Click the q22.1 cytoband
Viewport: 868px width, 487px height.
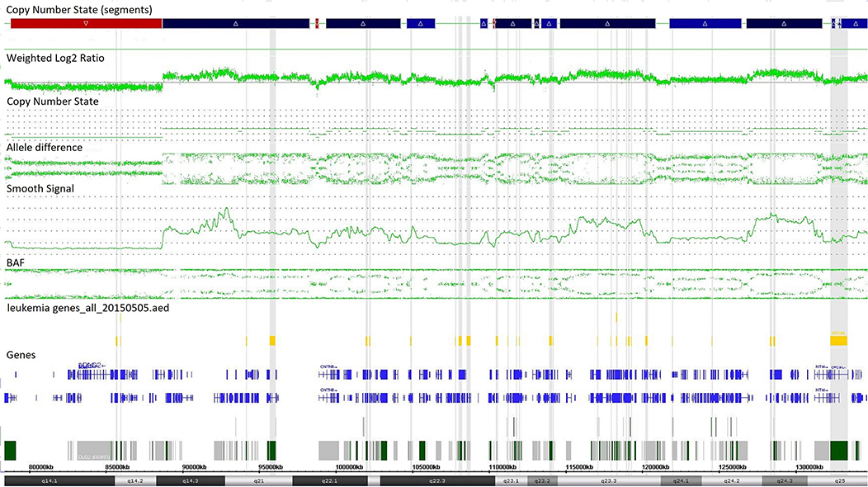point(330,481)
